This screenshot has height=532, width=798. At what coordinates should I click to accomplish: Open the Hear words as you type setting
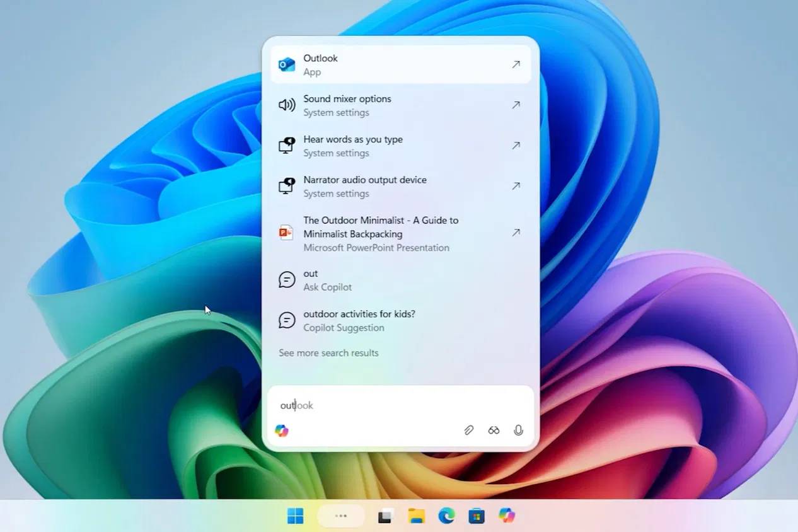coord(353,146)
